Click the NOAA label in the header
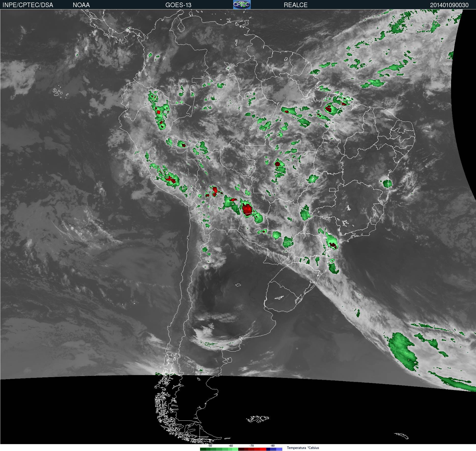Image resolution: width=476 pixels, height=451 pixels. click(81, 5)
